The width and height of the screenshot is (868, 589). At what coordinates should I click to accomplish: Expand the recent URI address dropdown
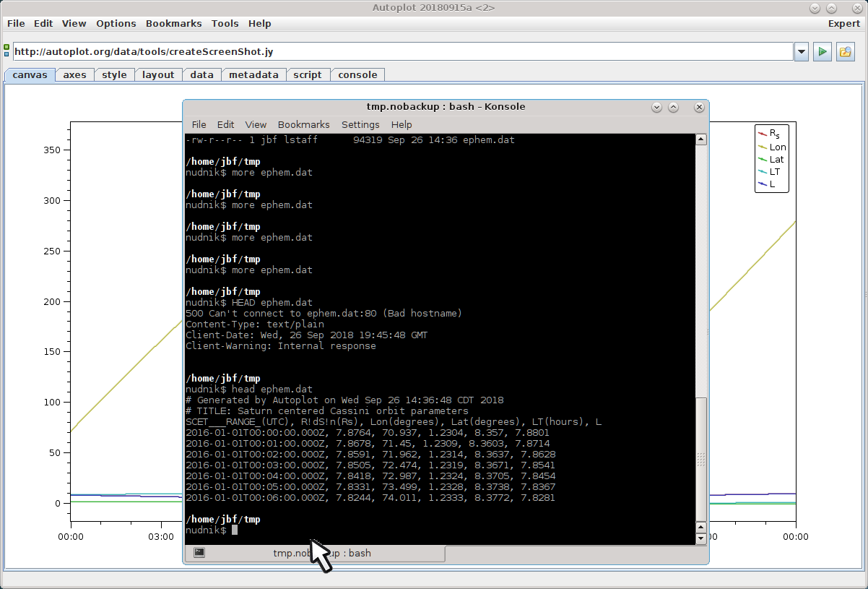click(801, 52)
